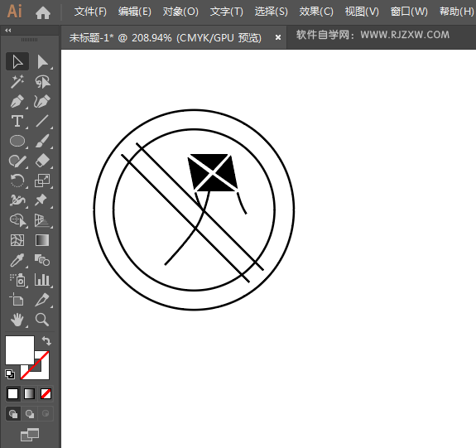Open the 效果(C) menu

coord(316,12)
